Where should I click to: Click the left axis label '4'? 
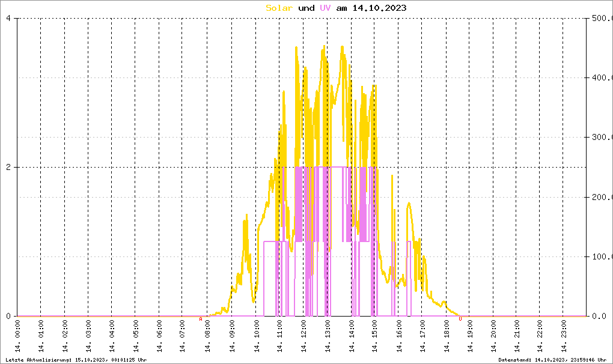8,19
